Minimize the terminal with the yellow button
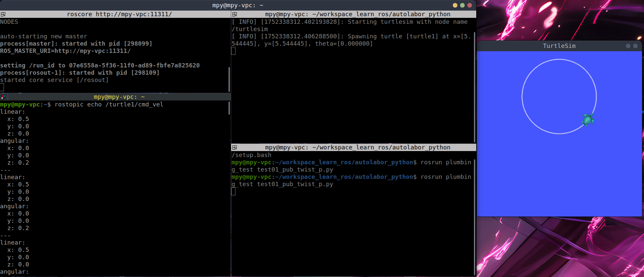Screen dimensions: 644x277 (455, 5)
